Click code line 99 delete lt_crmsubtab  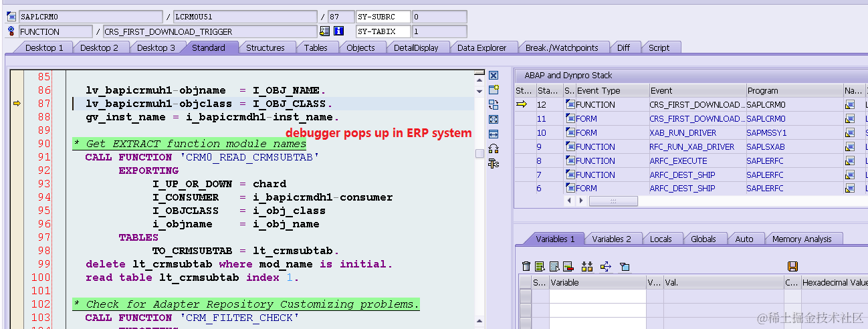[239, 264]
